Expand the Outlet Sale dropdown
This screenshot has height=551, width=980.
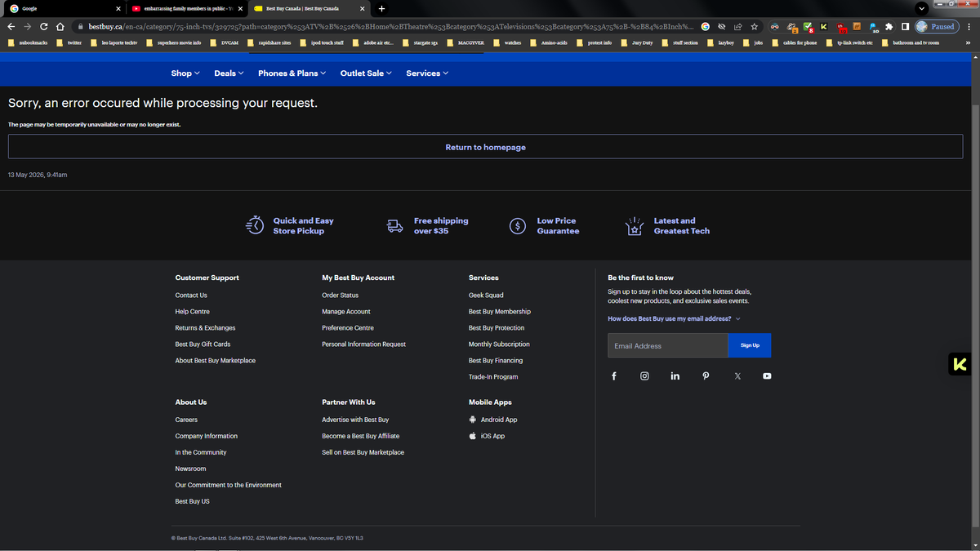click(x=366, y=73)
